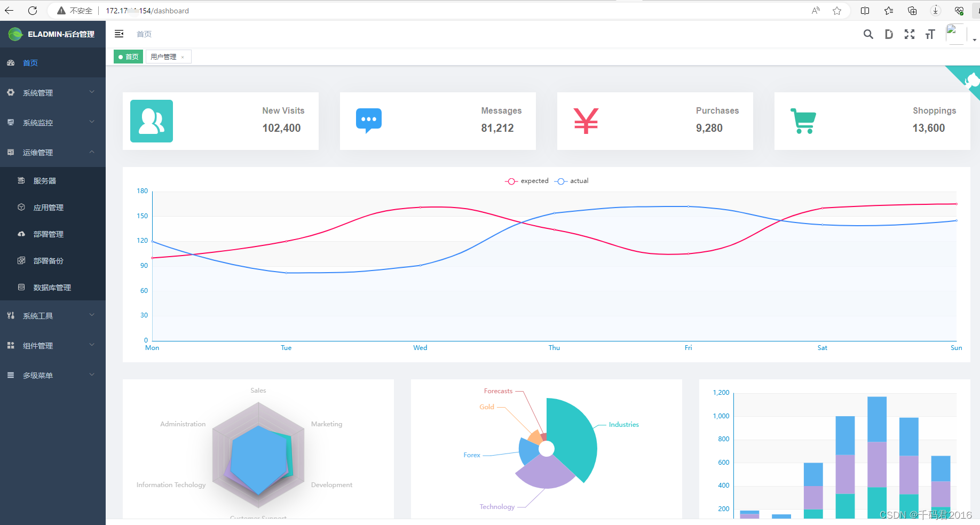Open the font size selector icon
The width and height of the screenshot is (980, 525).
[930, 34]
